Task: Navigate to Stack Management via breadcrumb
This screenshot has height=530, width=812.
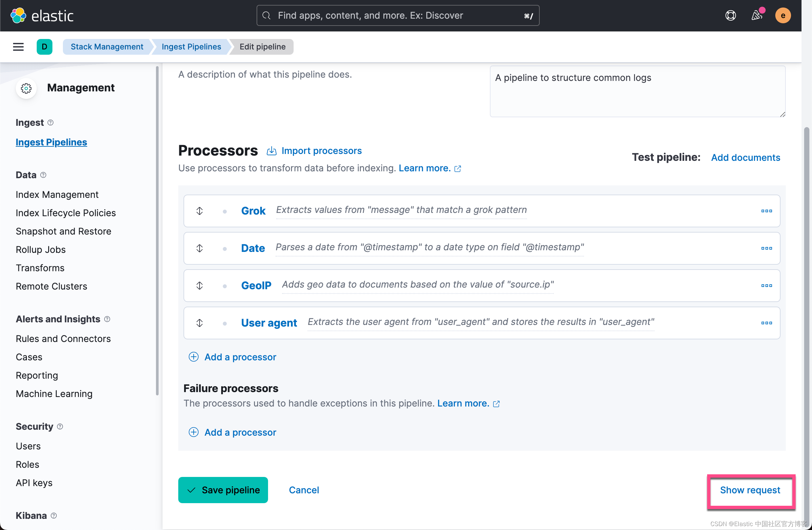Action: (x=107, y=47)
